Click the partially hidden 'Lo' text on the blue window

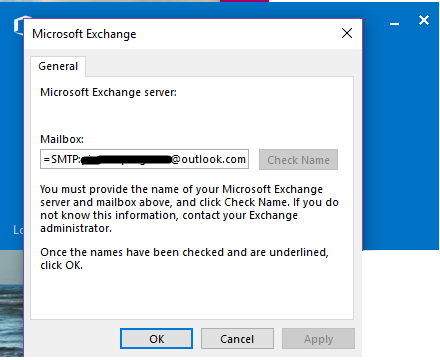coord(18,230)
